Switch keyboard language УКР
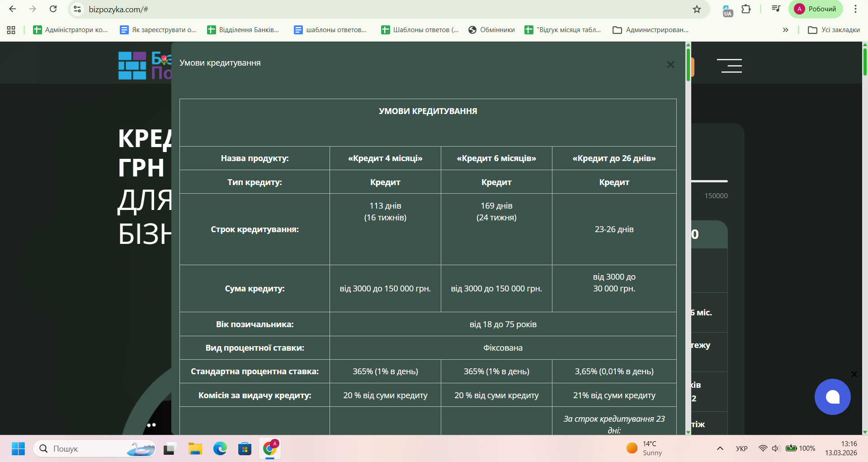Screen dimensions: 868x462 click(742, 448)
